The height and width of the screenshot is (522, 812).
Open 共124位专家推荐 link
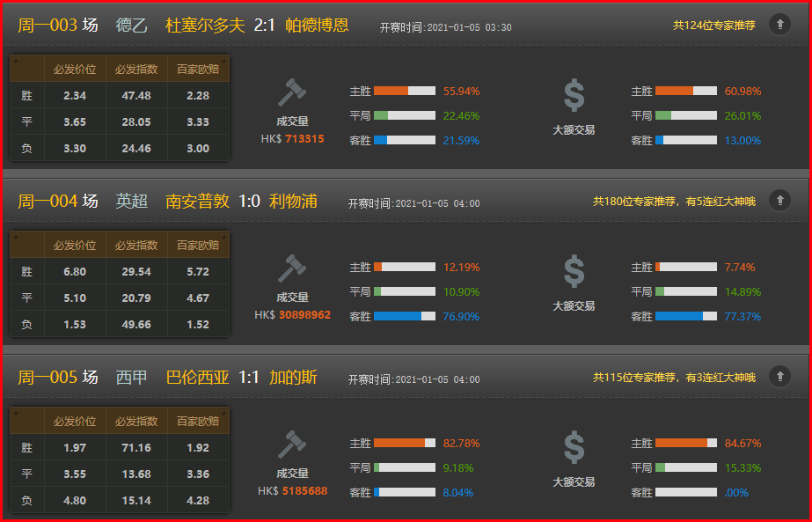point(713,26)
